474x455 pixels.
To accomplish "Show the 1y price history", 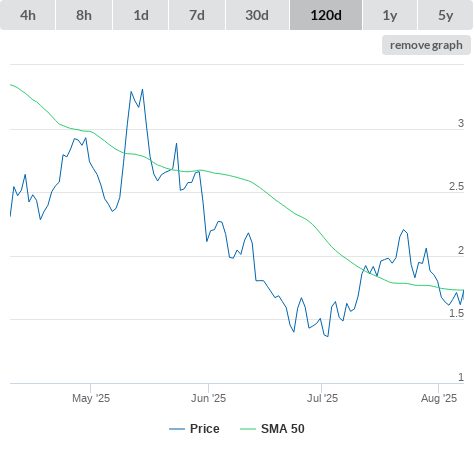I will click(x=390, y=15).
